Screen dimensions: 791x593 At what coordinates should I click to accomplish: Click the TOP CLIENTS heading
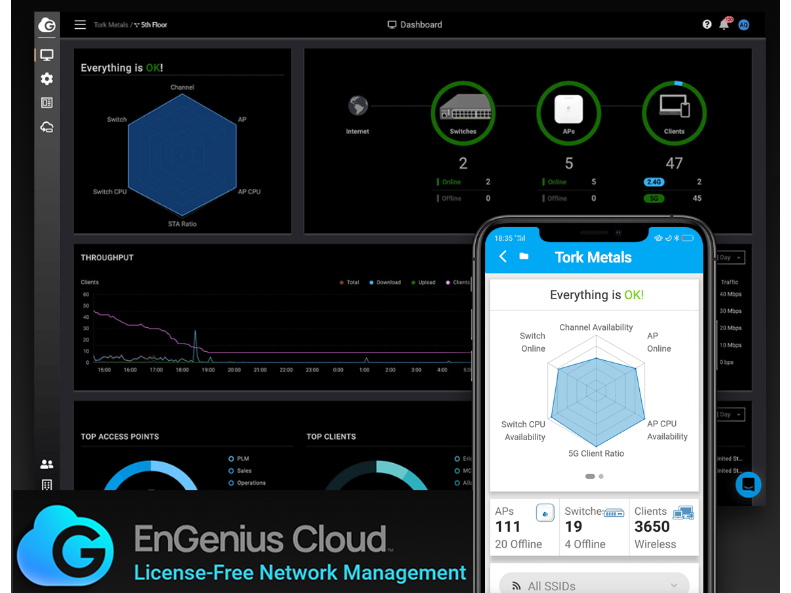click(x=331, y=437)
